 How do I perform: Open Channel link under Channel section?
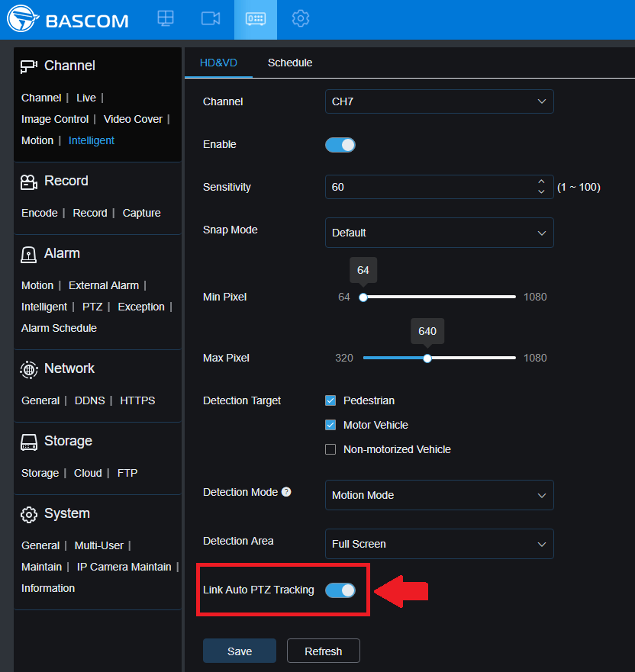(x=41, y=98)
